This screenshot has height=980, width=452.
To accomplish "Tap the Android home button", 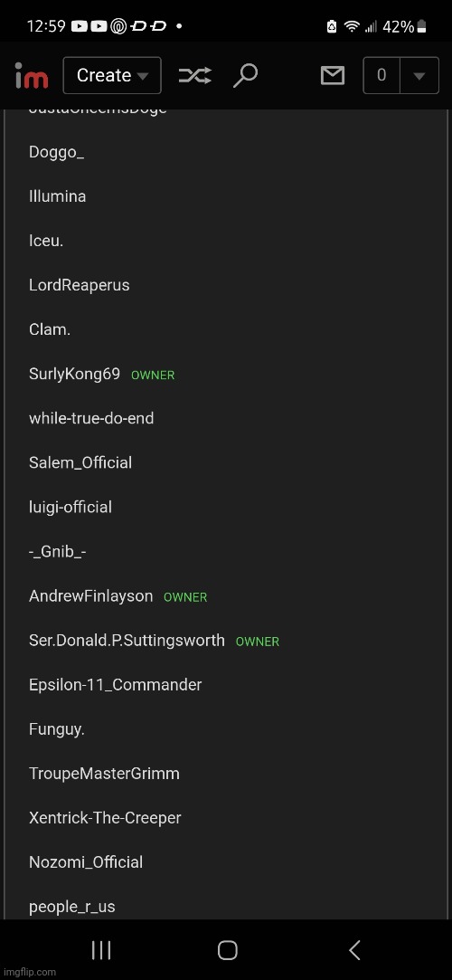I will (x=227, y=950).
